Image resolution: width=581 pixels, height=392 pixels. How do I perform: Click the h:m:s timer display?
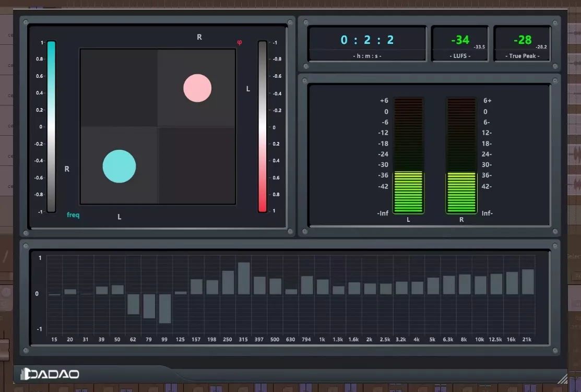(x=367, y=43)
